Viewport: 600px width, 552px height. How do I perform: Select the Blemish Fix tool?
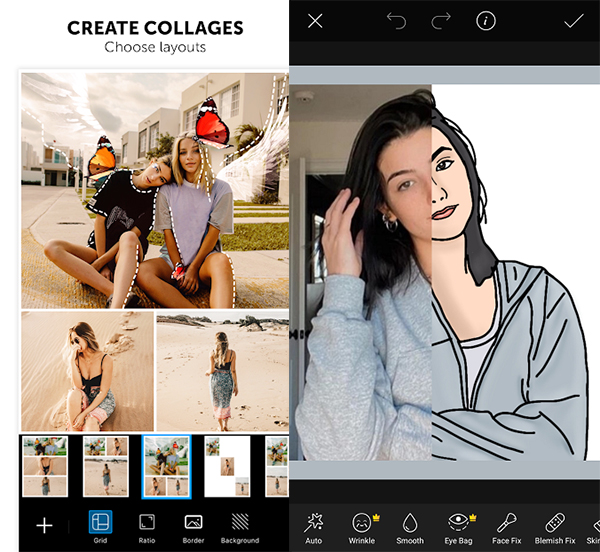click(x=555, y=529)
